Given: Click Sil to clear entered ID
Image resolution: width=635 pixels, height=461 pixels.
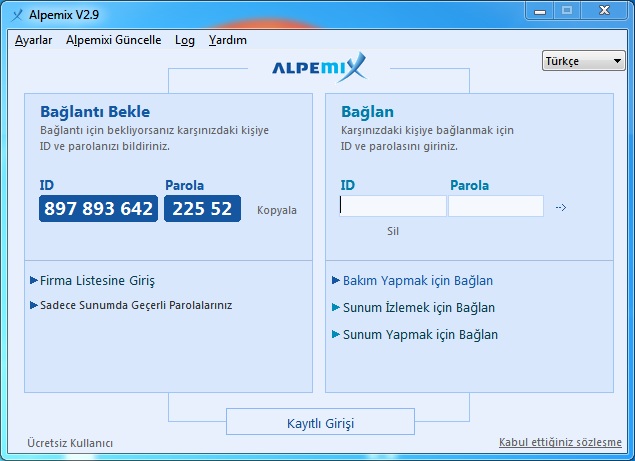Looking at the screenshot, I should (392, 231).
